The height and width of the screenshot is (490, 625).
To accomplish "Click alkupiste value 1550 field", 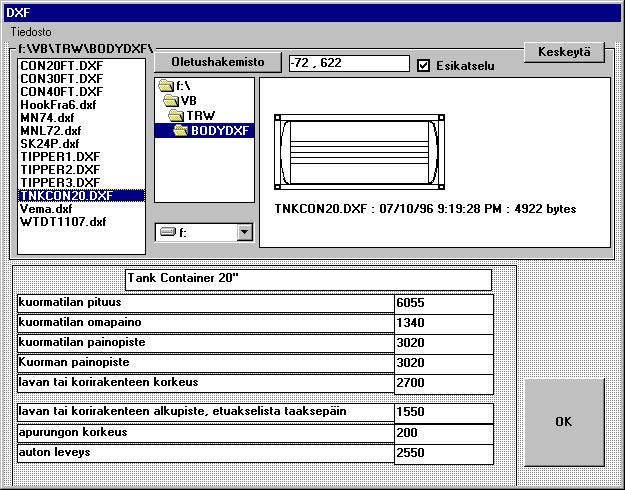I will pyautogui.click(x=444, y=413).
